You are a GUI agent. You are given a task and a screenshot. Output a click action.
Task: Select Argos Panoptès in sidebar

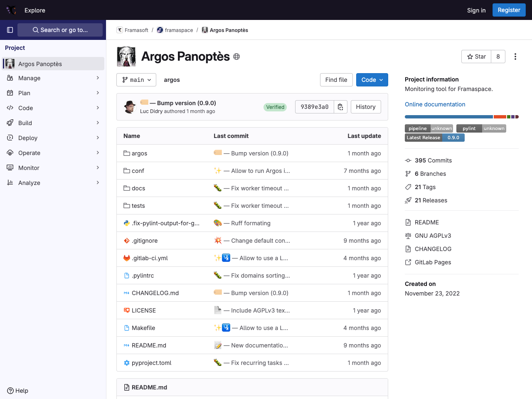tap(53, 64)
